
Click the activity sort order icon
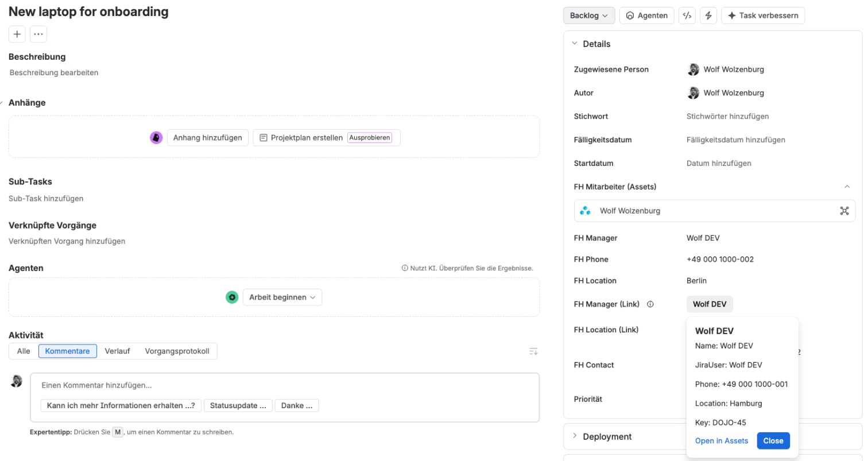[533, 351]
